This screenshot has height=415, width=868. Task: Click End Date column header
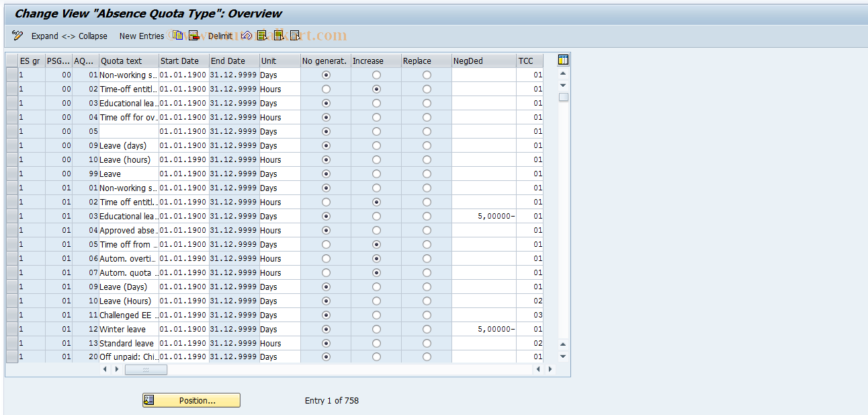click(234, 61)
